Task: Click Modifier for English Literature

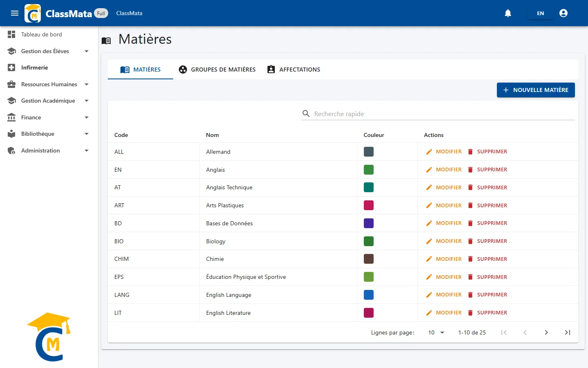Action: pyautogui.click(x=444, y=313)
